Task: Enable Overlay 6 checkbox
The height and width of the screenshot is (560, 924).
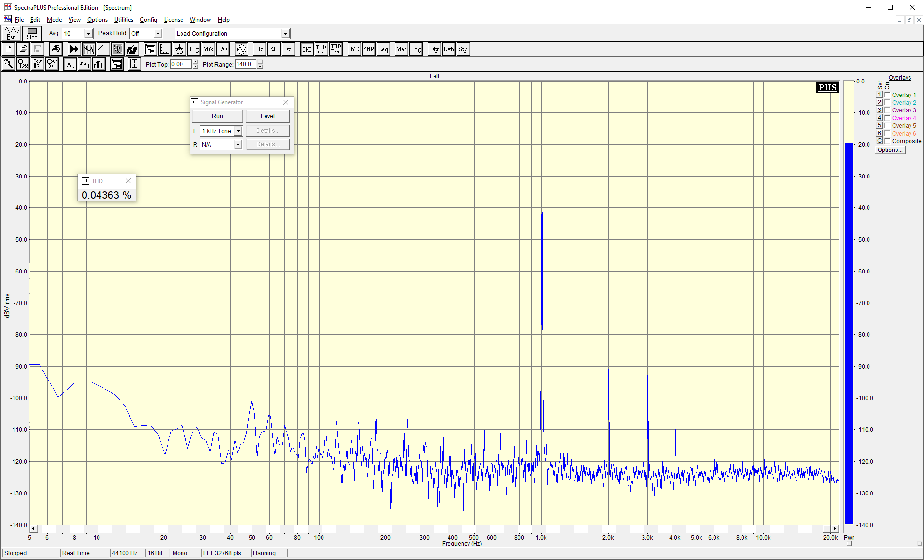Action: tap(887, 133)
